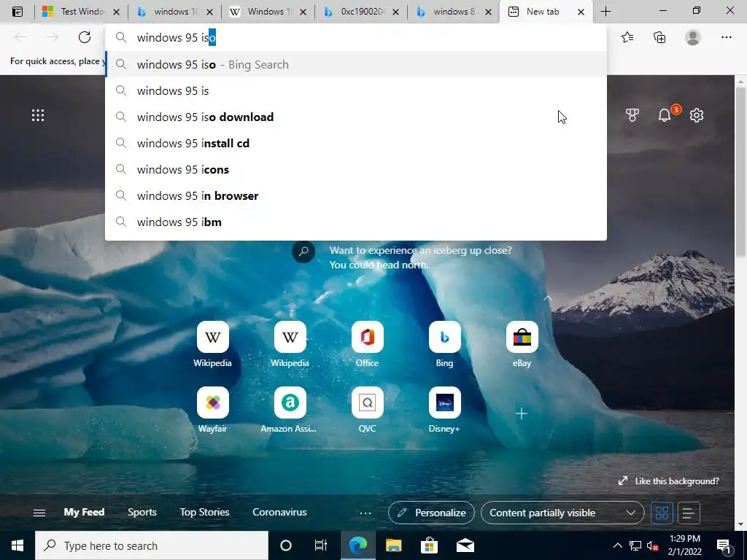Choose suggestion windows 95 iso download
The height and width of the screenshot is (560, 747).
tap(356, 117)
